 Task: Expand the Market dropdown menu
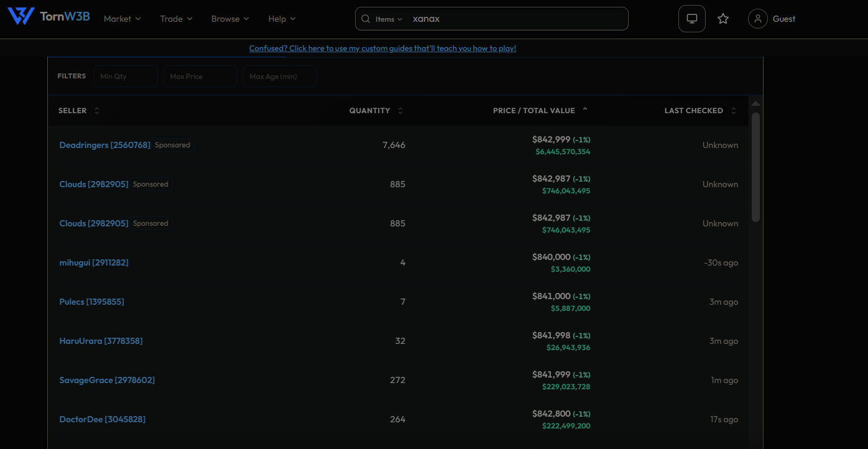click(x=122, y=19)
